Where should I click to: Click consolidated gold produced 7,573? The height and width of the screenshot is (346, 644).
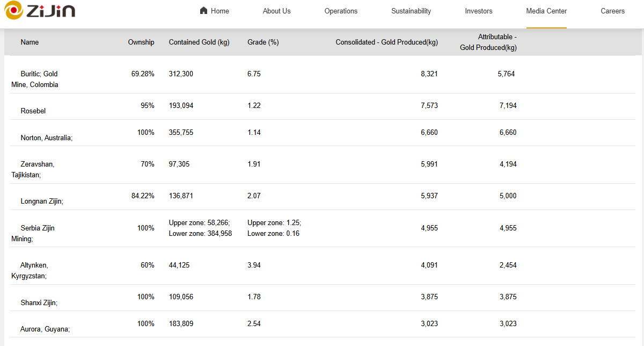pyautogui.click(x=429, y=105)
